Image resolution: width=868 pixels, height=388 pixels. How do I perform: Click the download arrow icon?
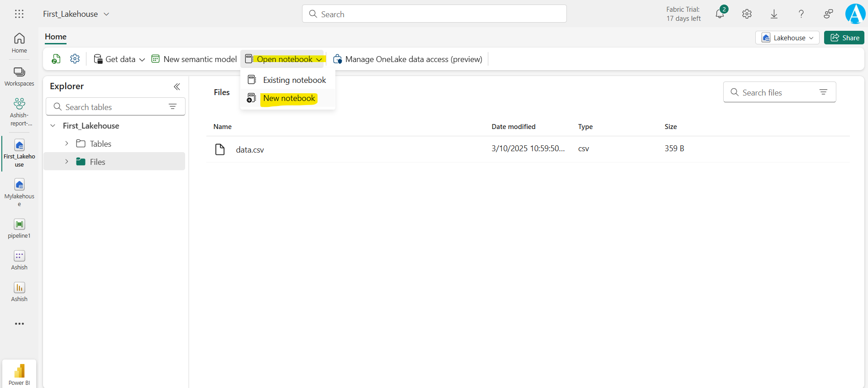(x=774, y=14)
